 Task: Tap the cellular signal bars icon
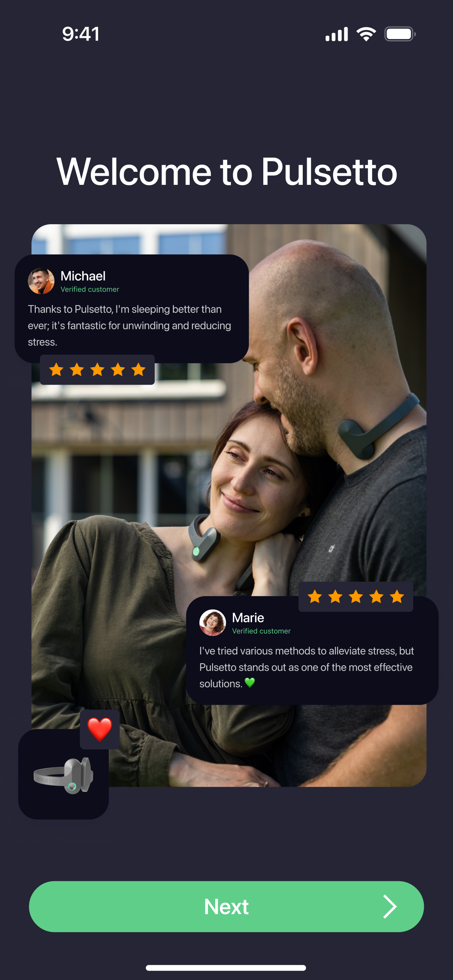tap(337, 34)
